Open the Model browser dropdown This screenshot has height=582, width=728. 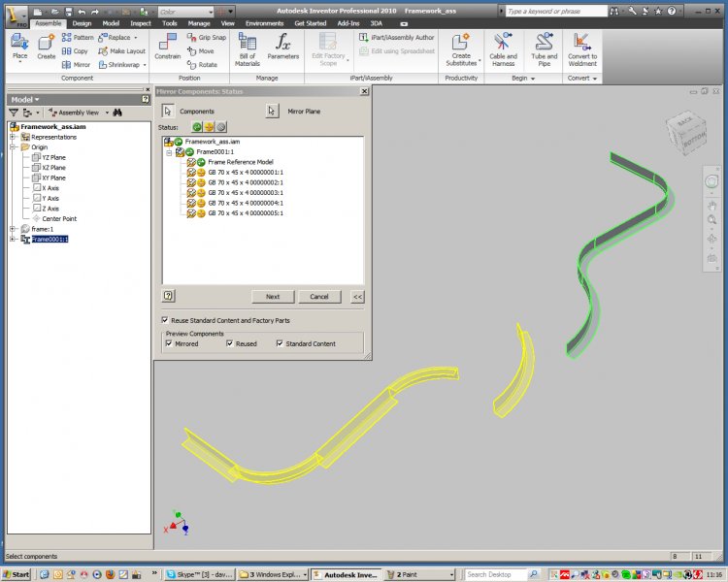tap(25, 99)
